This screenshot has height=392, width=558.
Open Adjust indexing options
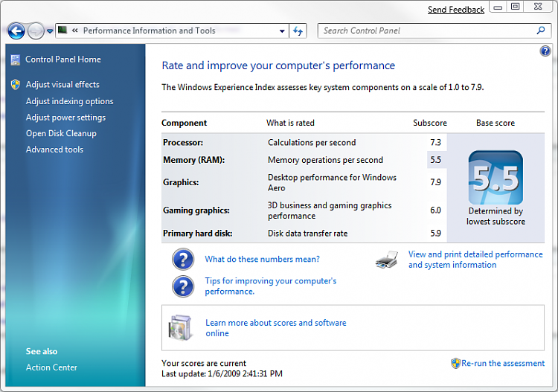click(x=69, y=101)
